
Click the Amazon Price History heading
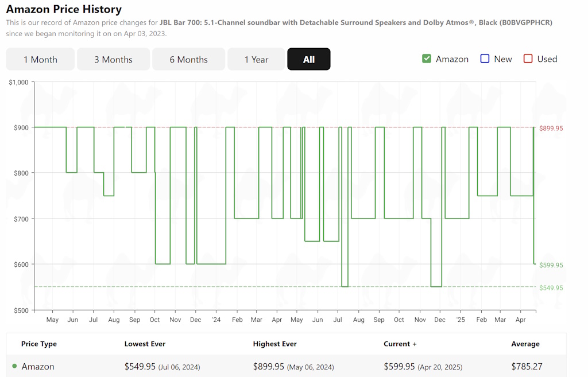click(x=64, y=9)
